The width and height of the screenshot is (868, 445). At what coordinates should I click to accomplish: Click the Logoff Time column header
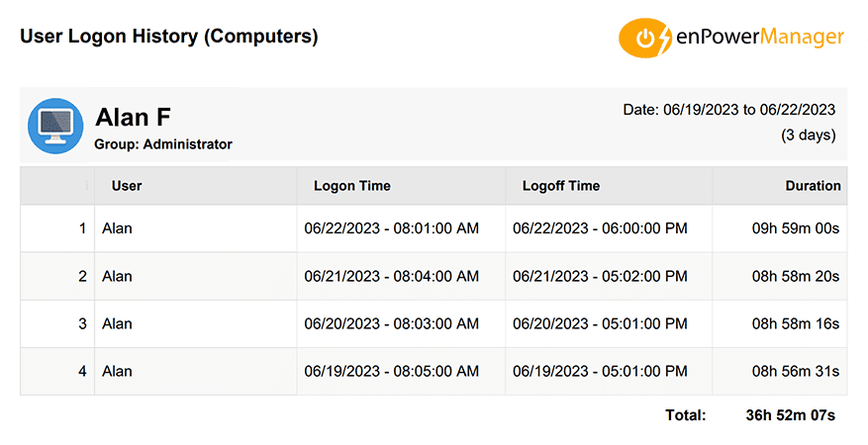pos(560,186)
